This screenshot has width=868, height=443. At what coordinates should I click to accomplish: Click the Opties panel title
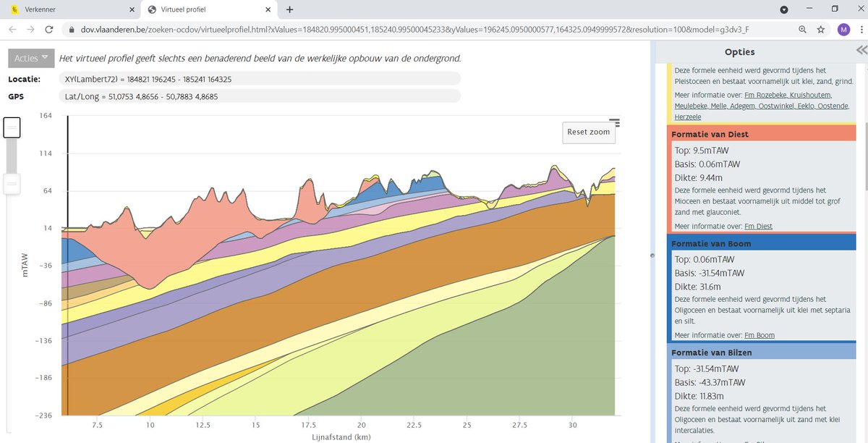pos(739,51)
